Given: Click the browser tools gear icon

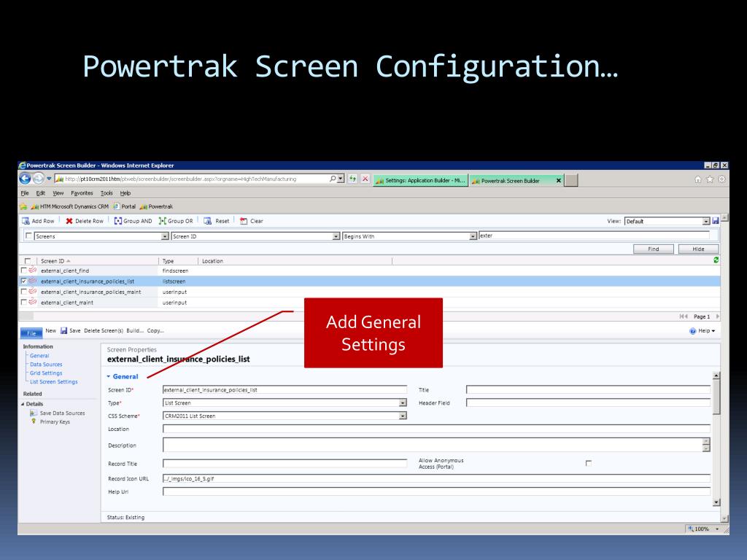Looking at the screenshot, I should coord(721,179).
